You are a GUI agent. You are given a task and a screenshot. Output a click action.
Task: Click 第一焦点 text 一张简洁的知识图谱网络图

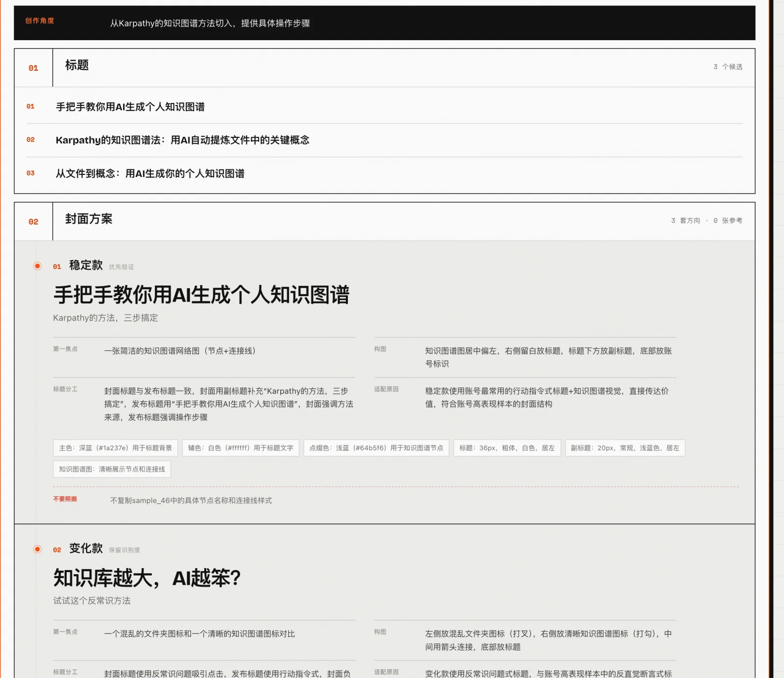[180, 351]
